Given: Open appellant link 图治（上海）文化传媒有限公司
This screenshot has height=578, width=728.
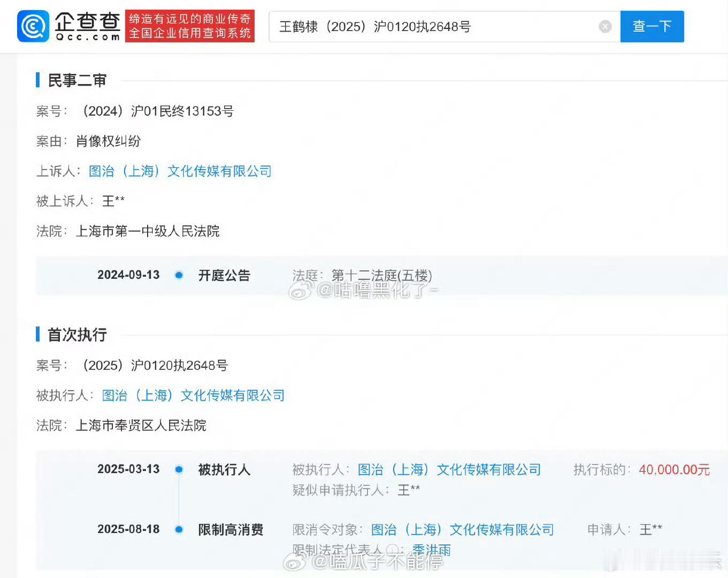Looking at the screenshot, I should pos(180,171).
